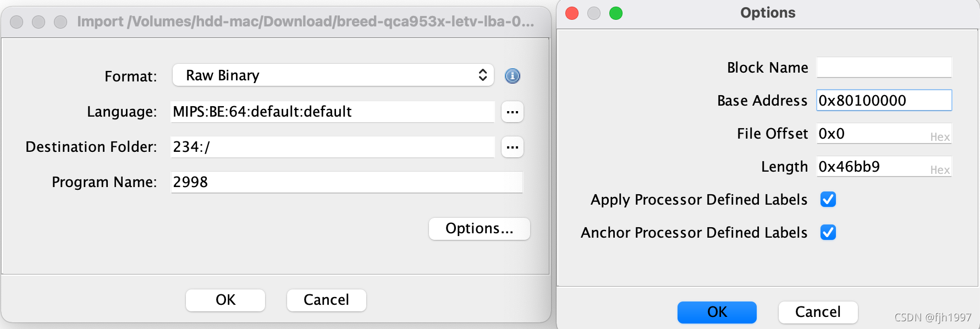Click the Language text field
The width and height of the screenshot is (980, 329).
[x=332, y=112]
